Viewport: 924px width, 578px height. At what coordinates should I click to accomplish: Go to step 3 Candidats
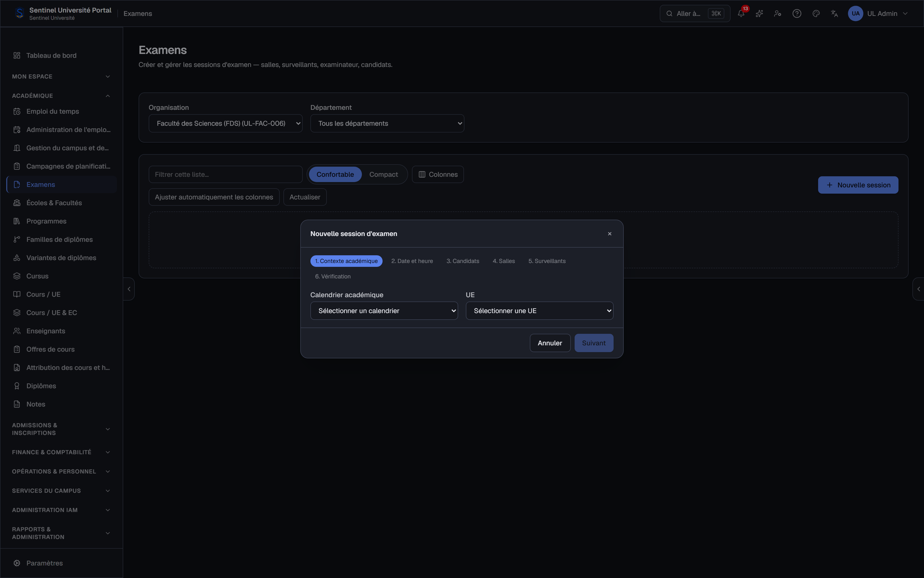[x=463, y=261]
